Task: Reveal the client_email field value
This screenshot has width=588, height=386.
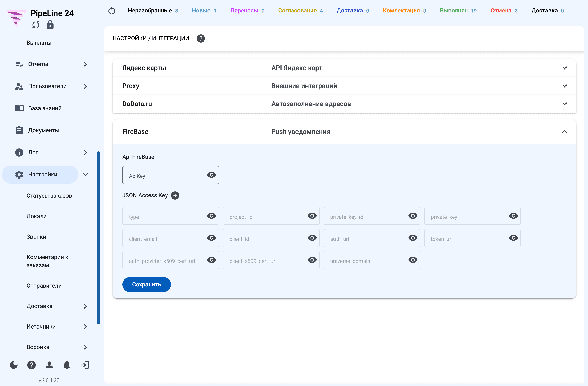Action: 212,238
